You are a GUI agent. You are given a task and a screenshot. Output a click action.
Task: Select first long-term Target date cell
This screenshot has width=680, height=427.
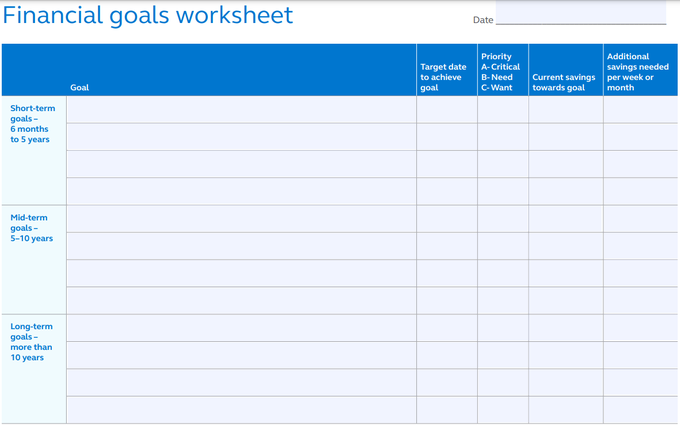(x=447, y=328)
